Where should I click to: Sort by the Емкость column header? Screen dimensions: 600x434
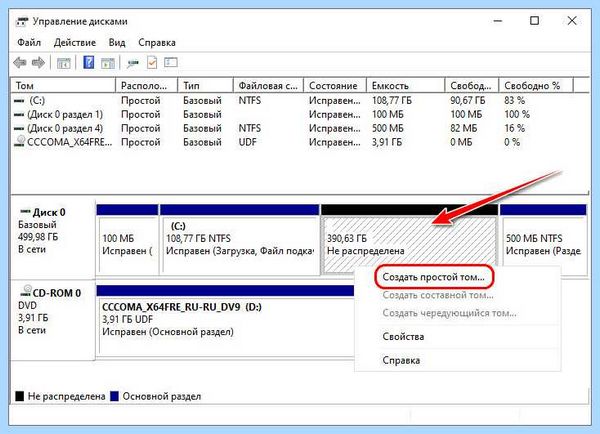pos(406,85)
